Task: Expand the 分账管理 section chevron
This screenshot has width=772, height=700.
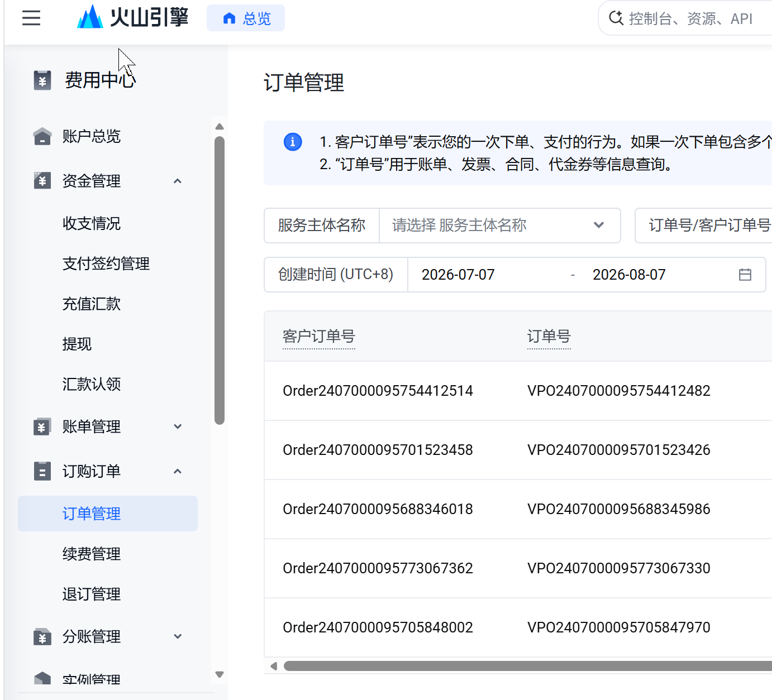Action: [x=178, y=636]
